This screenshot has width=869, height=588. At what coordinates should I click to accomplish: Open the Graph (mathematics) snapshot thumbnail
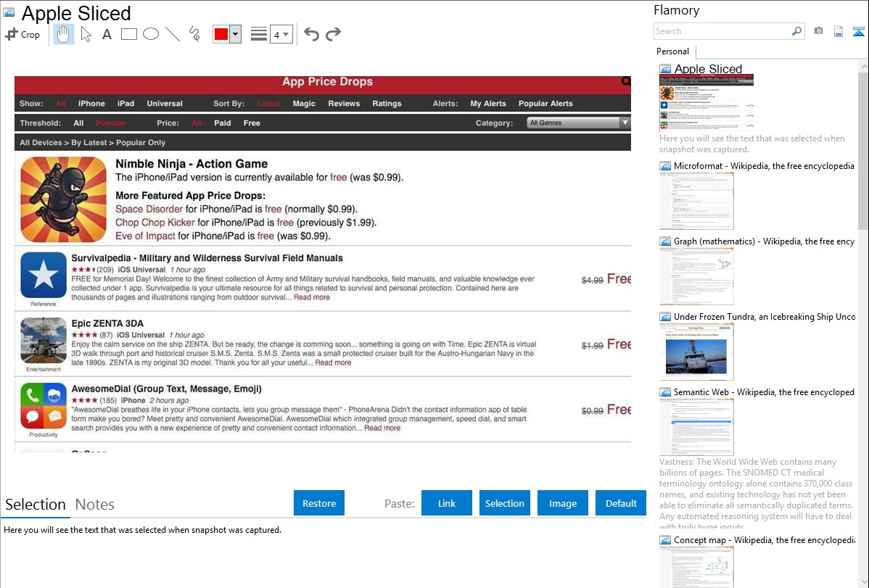(x=696, y=276)
